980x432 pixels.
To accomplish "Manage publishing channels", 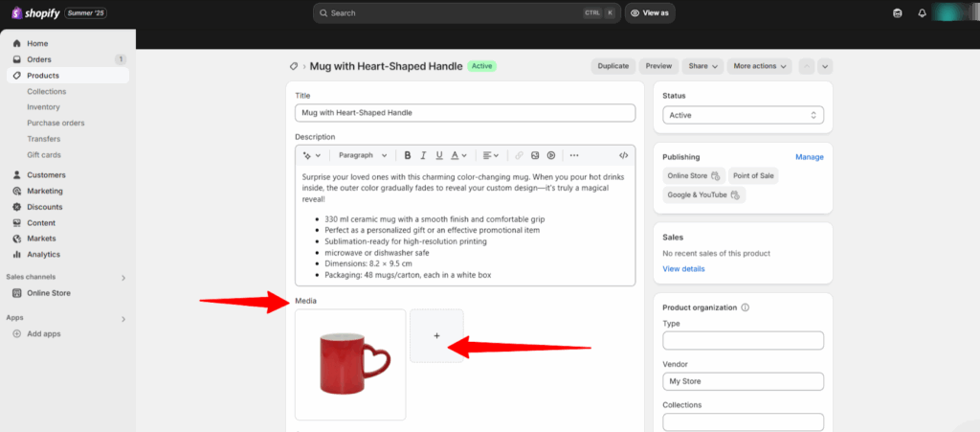I will pos(809,157).
